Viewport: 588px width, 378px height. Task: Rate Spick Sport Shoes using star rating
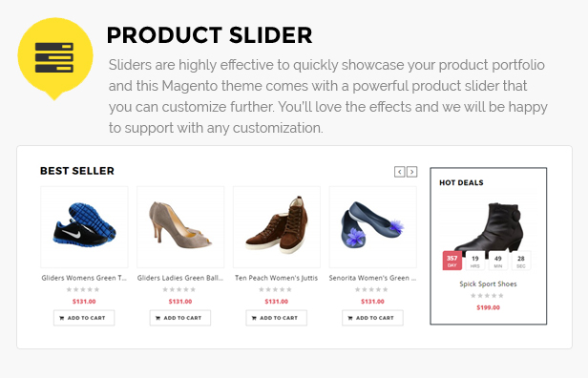[x=487, y=296]
